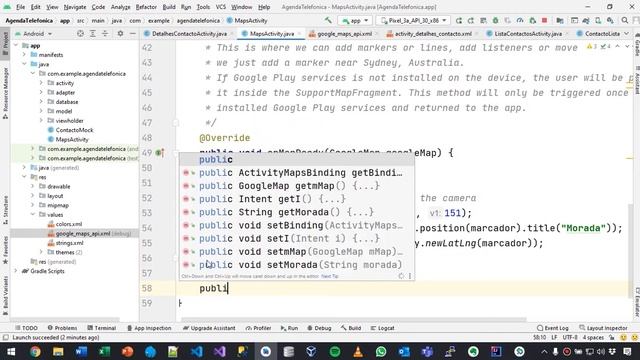
Task: Open completion popup more options icon
Action: click(x=410, y=276)
